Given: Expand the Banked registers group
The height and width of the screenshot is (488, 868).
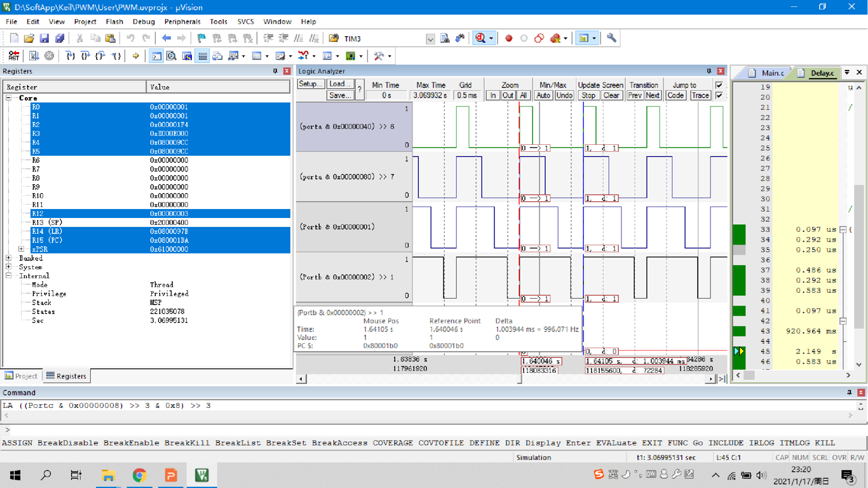Looking at the screenshot, I should coord(8,257).
